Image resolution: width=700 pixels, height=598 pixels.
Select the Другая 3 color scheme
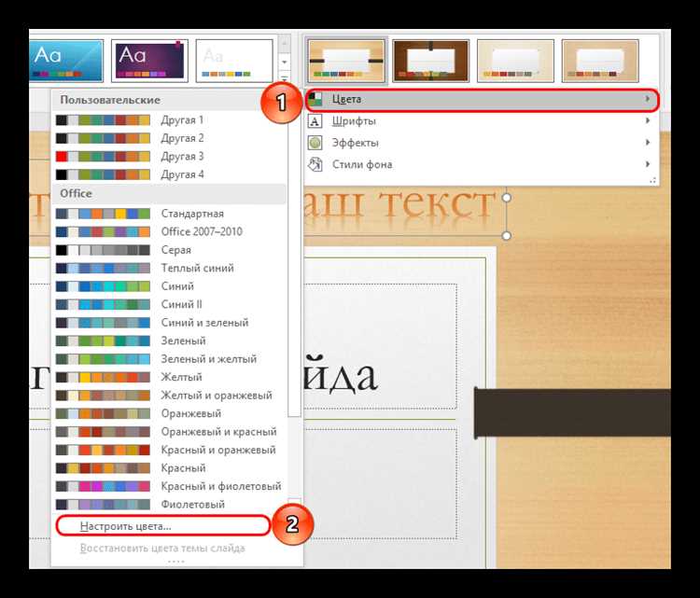[x=170, y=157]
